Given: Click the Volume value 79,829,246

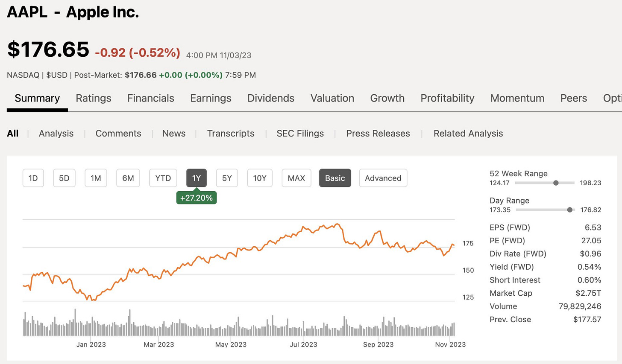Looking at the screenshot, I should tap(580, 306).
